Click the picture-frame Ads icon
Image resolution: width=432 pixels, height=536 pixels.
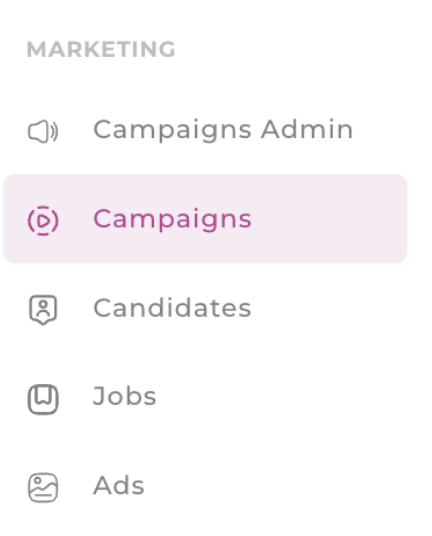click(x=43, y=488)
